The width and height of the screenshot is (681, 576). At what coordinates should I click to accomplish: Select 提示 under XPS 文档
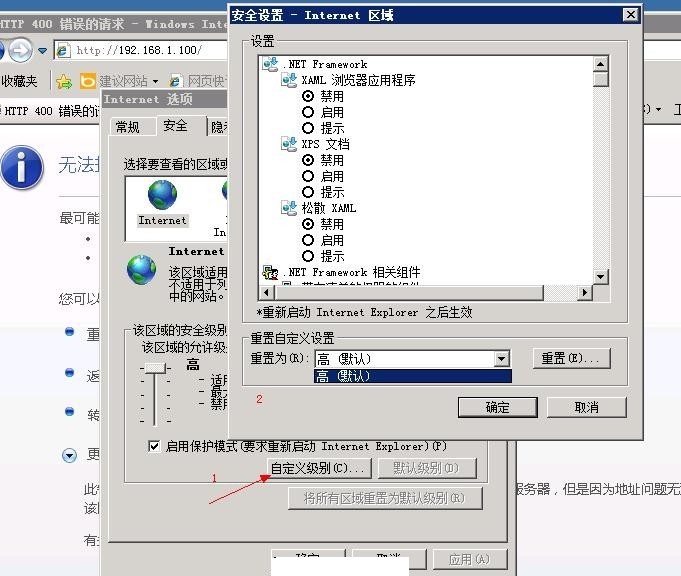click(309, 192)
